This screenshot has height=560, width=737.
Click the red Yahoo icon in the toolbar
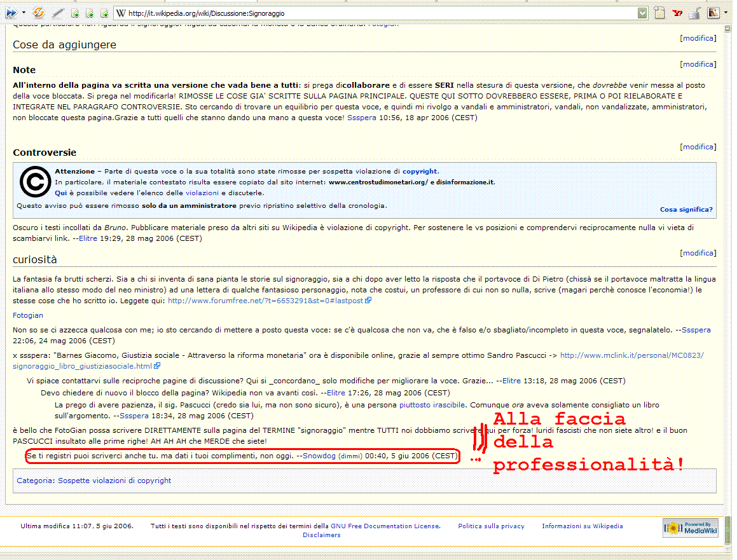click(x=677, y=13)
